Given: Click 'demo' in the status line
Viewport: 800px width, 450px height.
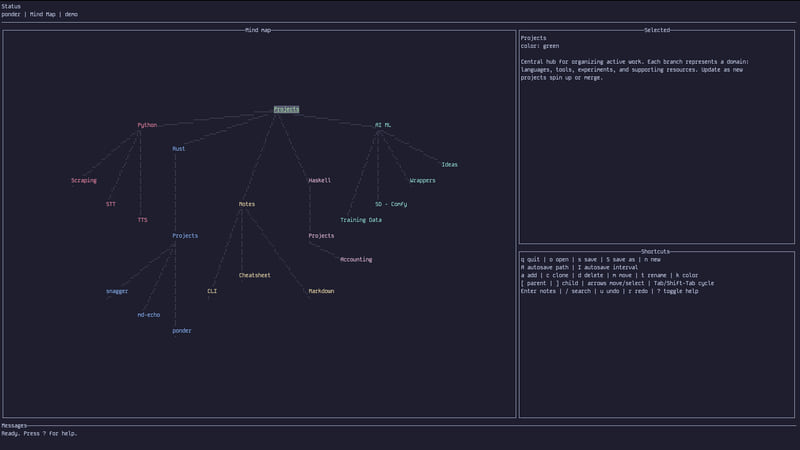Looking at the screenshot, I should click(71, 14).
